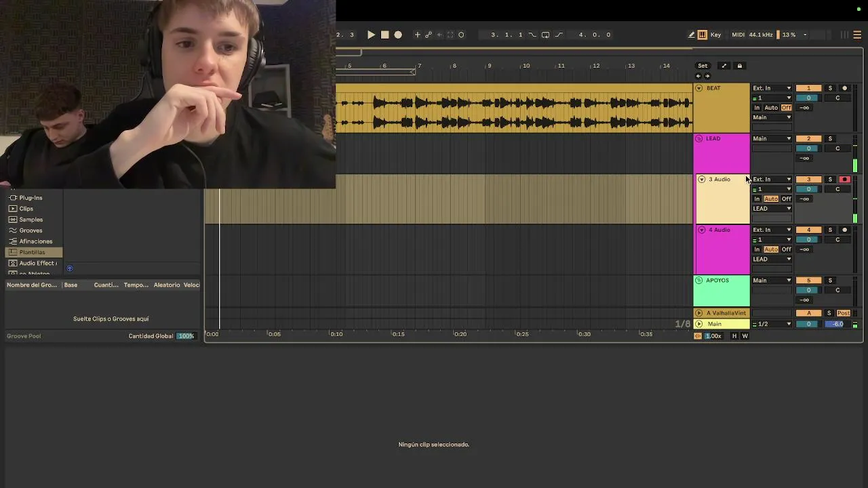This screenshot has width=868, height=488.
Task: Toggle Draw Mode pencil icon
Action: point(691,35)
